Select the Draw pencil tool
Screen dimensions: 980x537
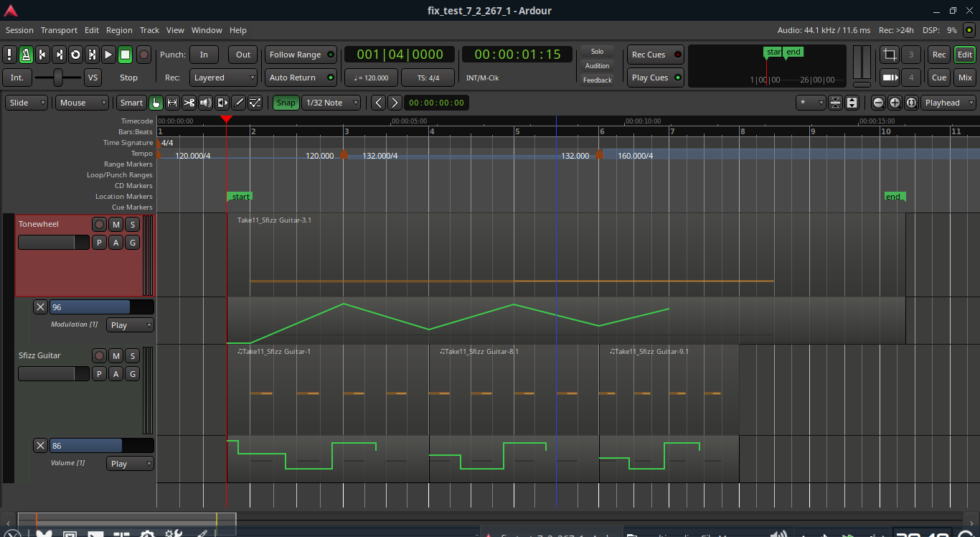coord(239,103)
